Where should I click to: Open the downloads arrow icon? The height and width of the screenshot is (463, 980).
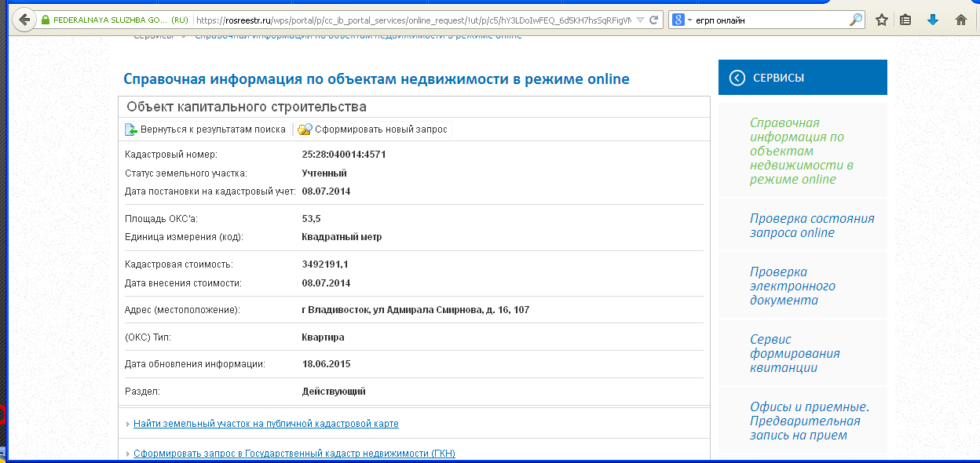(x=933, y=20)
